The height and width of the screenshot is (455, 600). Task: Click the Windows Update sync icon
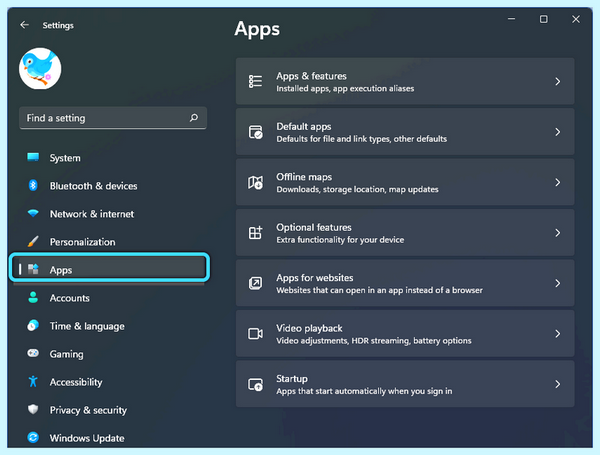(33, 437)
